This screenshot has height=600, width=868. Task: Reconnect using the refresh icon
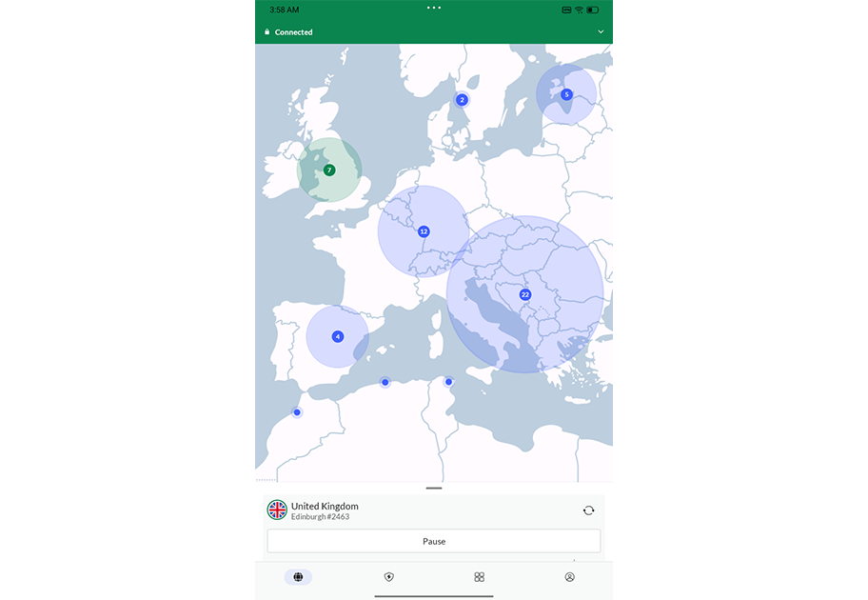click(588, 510)
